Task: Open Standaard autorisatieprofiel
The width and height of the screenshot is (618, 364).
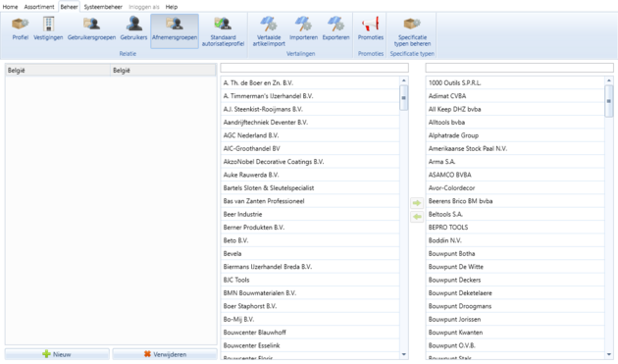Action: click(223, 31)
